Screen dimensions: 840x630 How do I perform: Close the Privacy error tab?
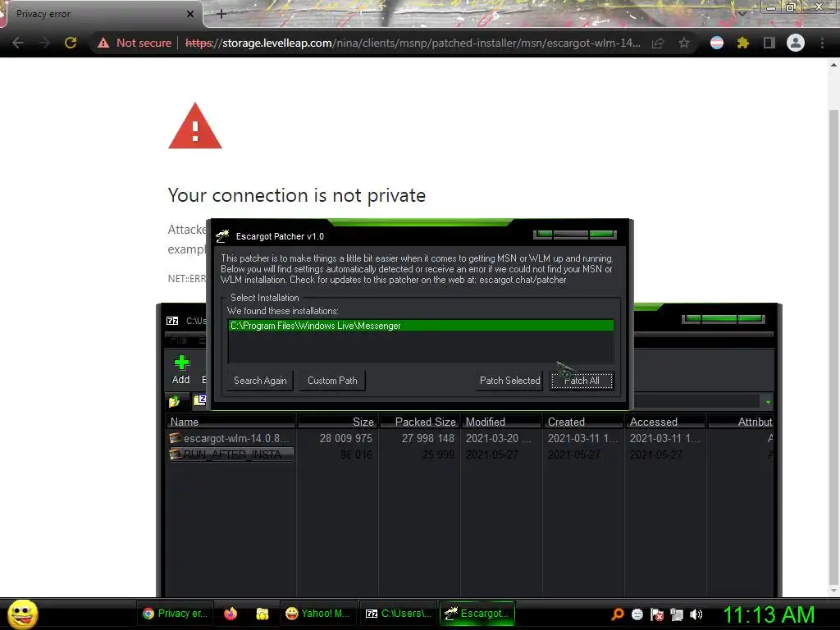pyautogui.click(x=190, y=14)
